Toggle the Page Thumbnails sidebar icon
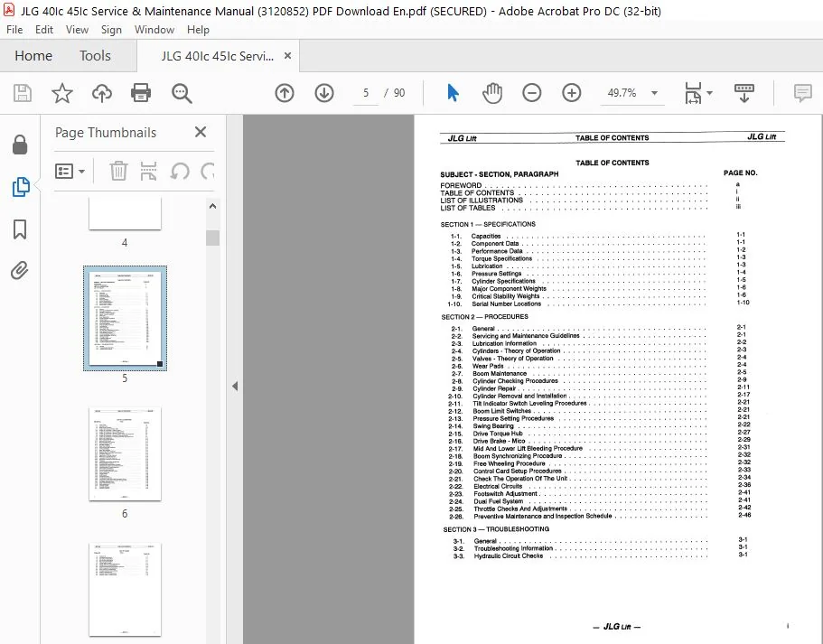The height and width of the screenshot is (644, 823). point(21,187)
